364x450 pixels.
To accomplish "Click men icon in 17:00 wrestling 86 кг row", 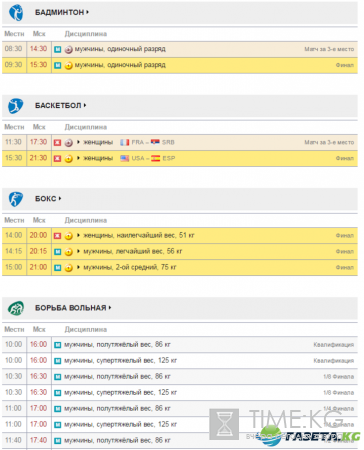I will click(58, 409).
